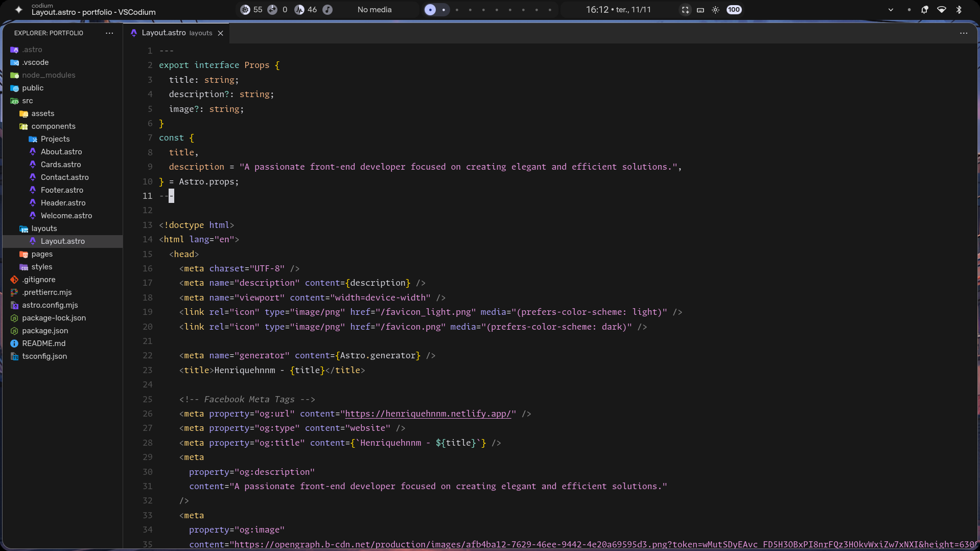
Task: Expand the system tray chevron
Action: tap(891, 10)
